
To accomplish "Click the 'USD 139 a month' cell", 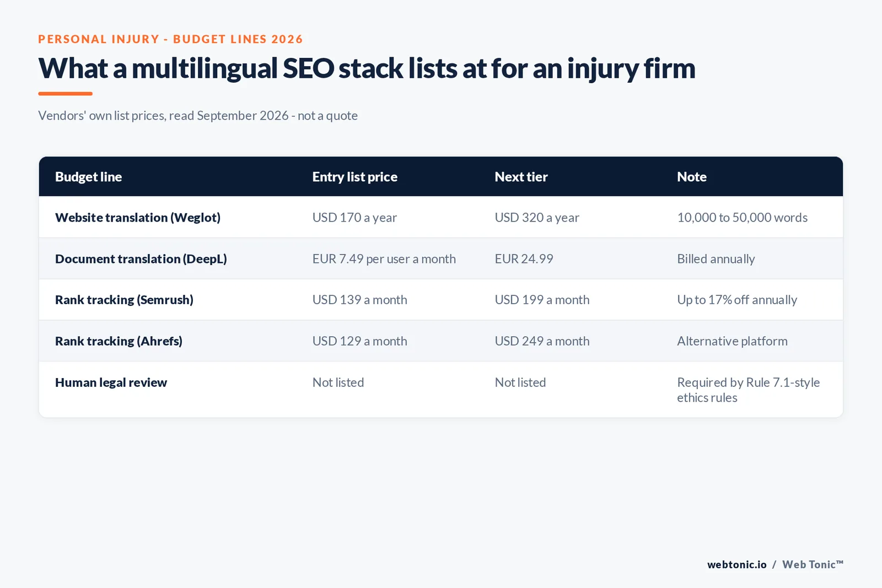I will pos(359,300).
